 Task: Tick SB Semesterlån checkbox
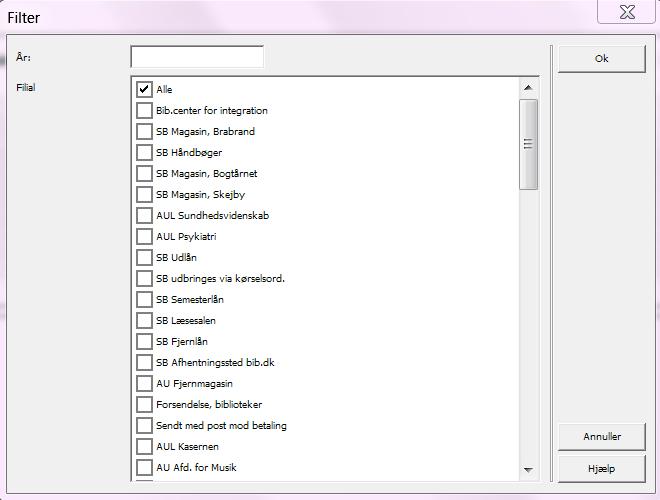(144, 300)
